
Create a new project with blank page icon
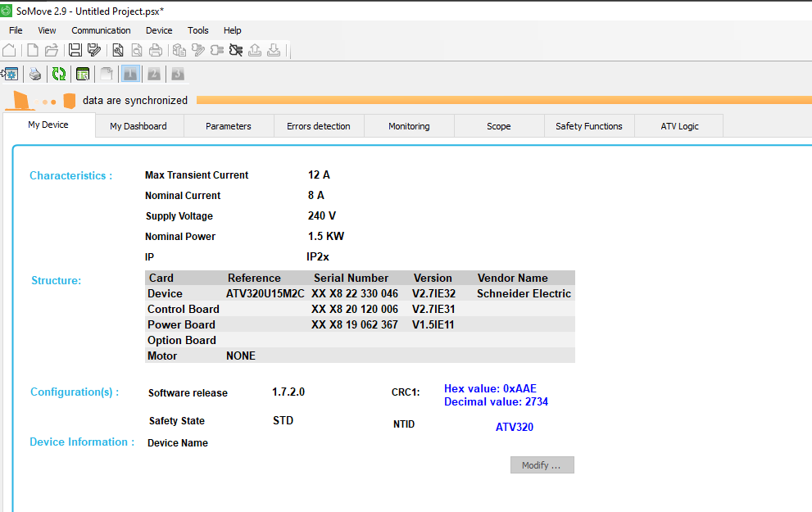(x=33, y=50)
